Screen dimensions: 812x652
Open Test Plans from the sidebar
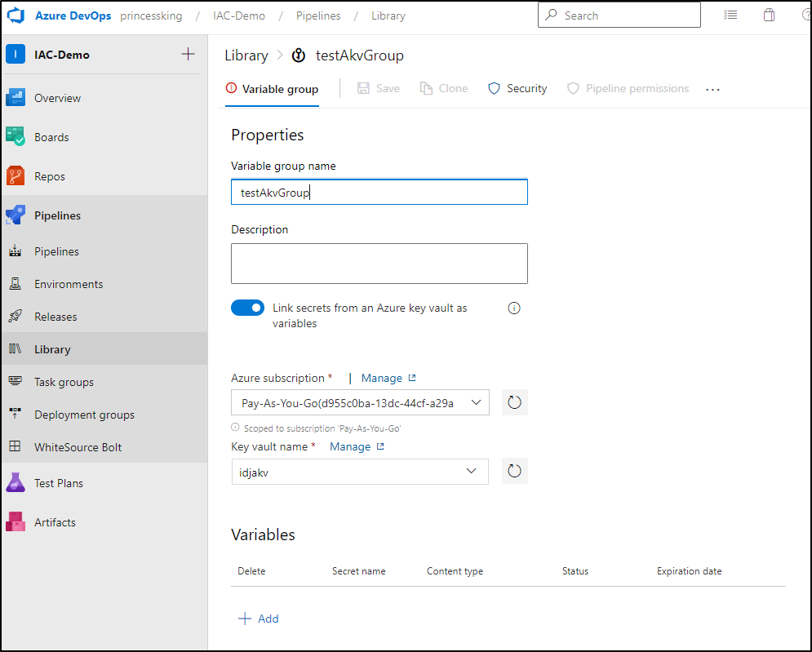(104, 483)
